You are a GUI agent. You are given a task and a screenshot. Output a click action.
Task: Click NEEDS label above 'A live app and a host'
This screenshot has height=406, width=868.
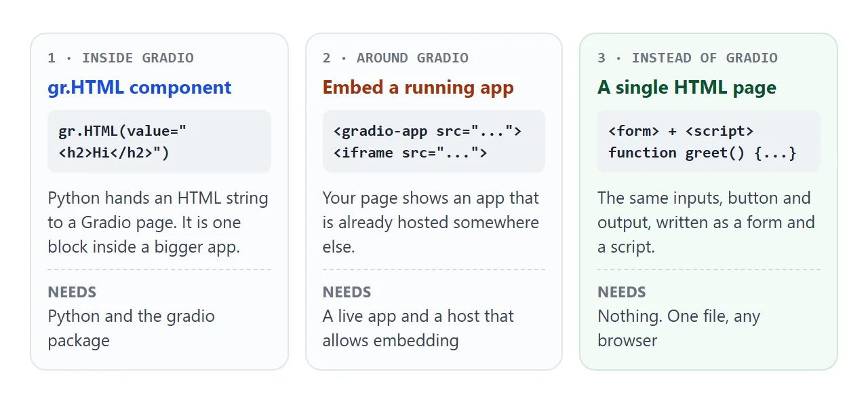[347, 293]
